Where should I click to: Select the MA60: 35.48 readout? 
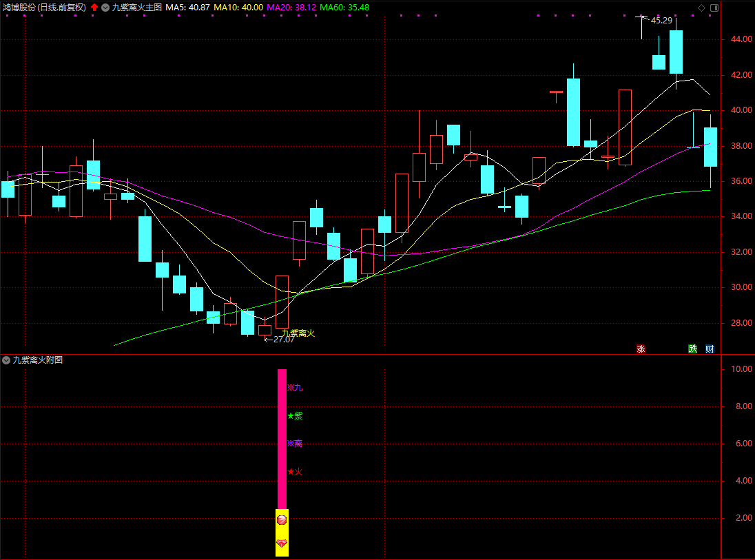(x=344, y=8)
